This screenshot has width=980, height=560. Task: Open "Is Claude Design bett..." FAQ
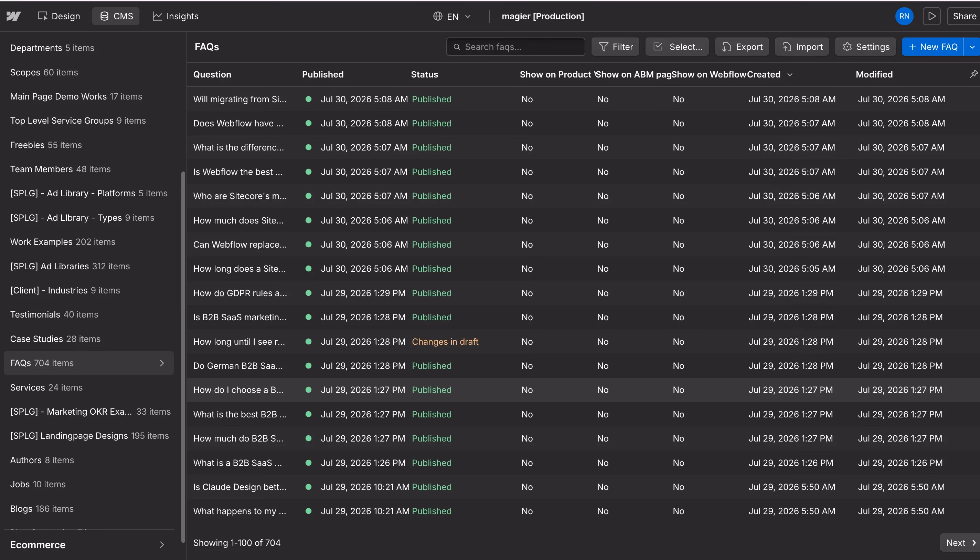pos(240,487)
